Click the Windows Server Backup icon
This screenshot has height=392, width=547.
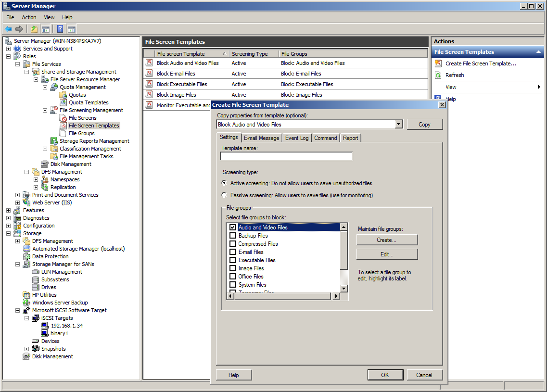pos(26,303)
